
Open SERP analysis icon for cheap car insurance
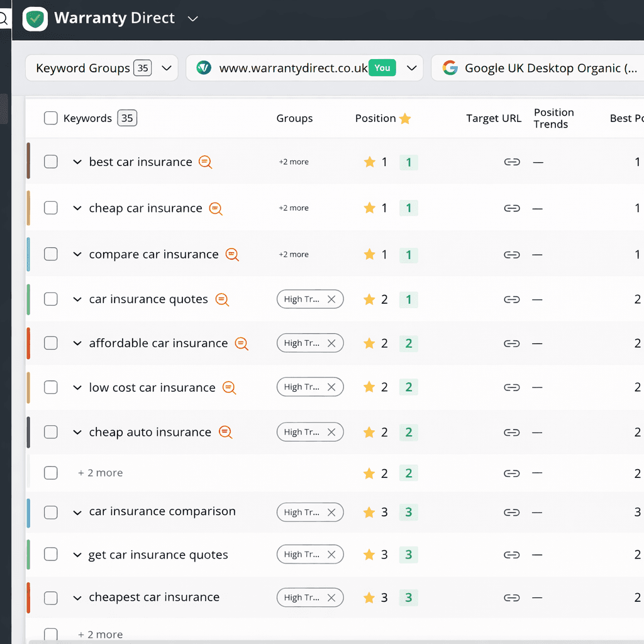coord(216,209)
